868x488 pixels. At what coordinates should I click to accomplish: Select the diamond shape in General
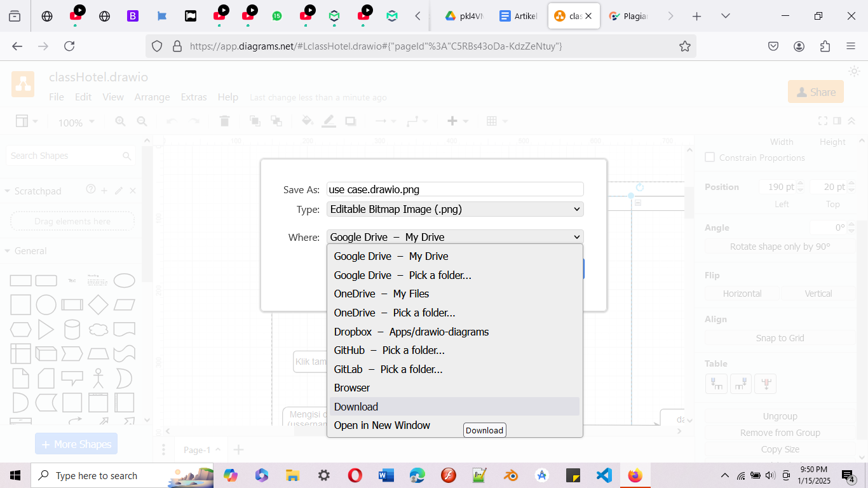pyautogui.click(x=98, y=305)
